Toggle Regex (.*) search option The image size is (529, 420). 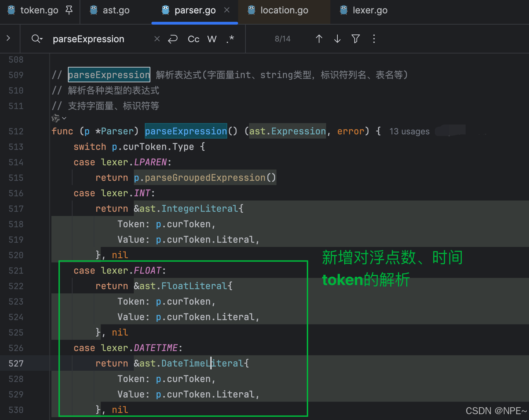[230, 39]
